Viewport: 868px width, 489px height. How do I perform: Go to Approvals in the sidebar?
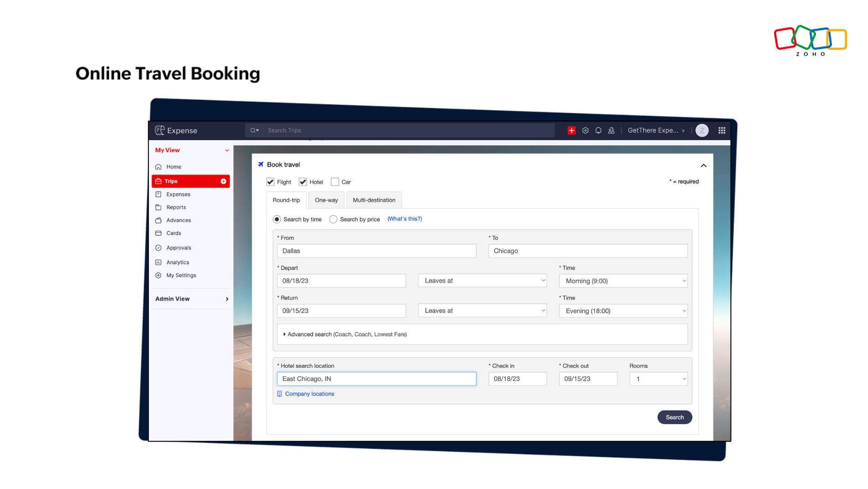(178, 247)
